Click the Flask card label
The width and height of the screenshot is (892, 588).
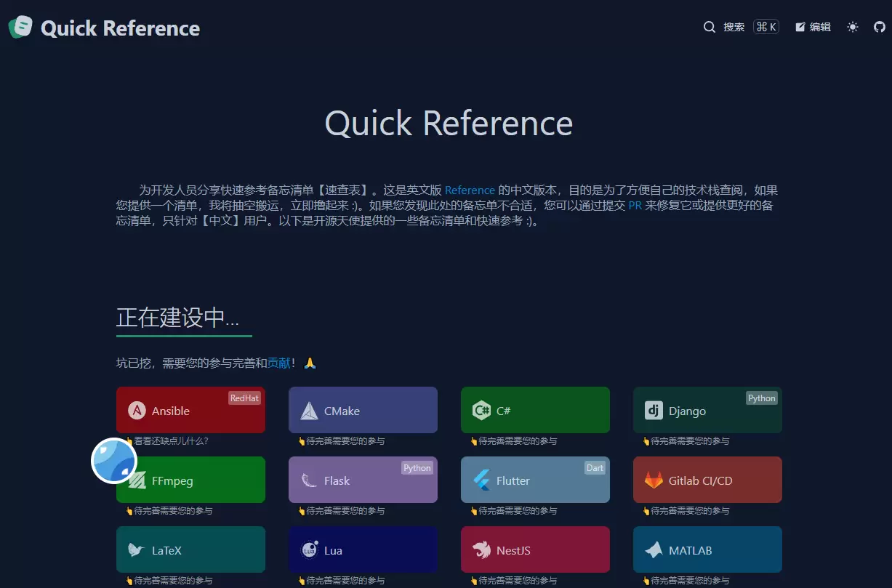(x=337, y=480)
